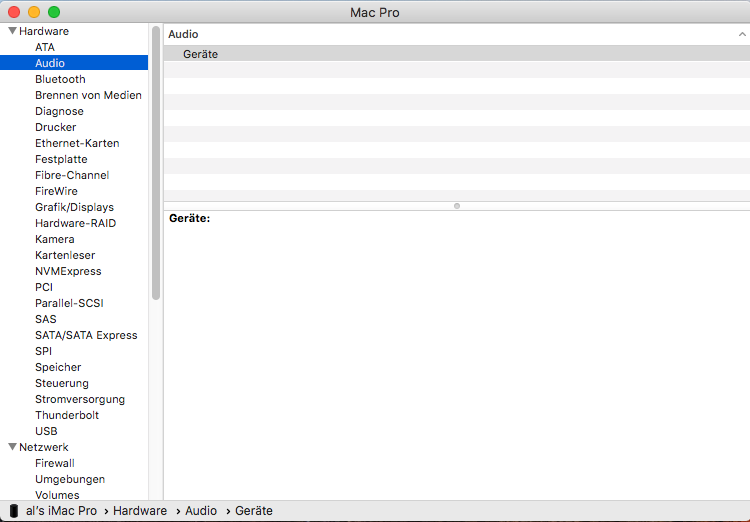The height and width of the screenshot is (522, 750).
Task: Select PCI entry
Action: pyautogui.click(x=44, y=287)
